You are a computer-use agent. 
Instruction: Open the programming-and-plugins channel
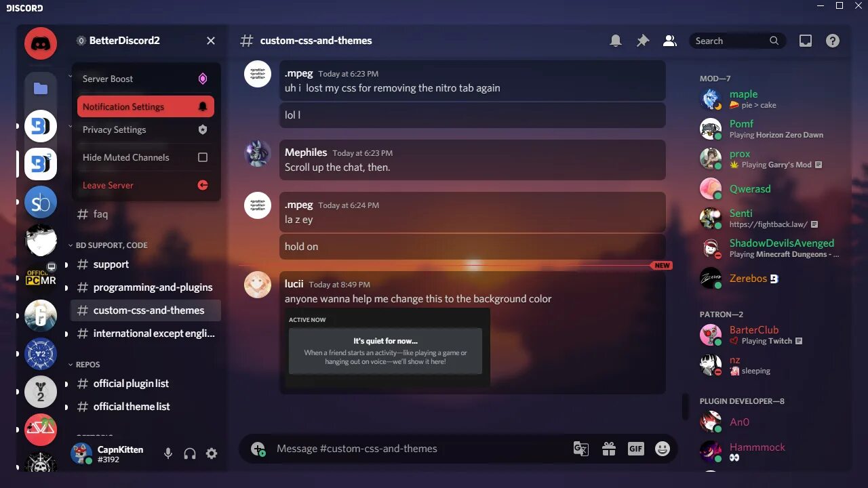[x=146, y=287]
